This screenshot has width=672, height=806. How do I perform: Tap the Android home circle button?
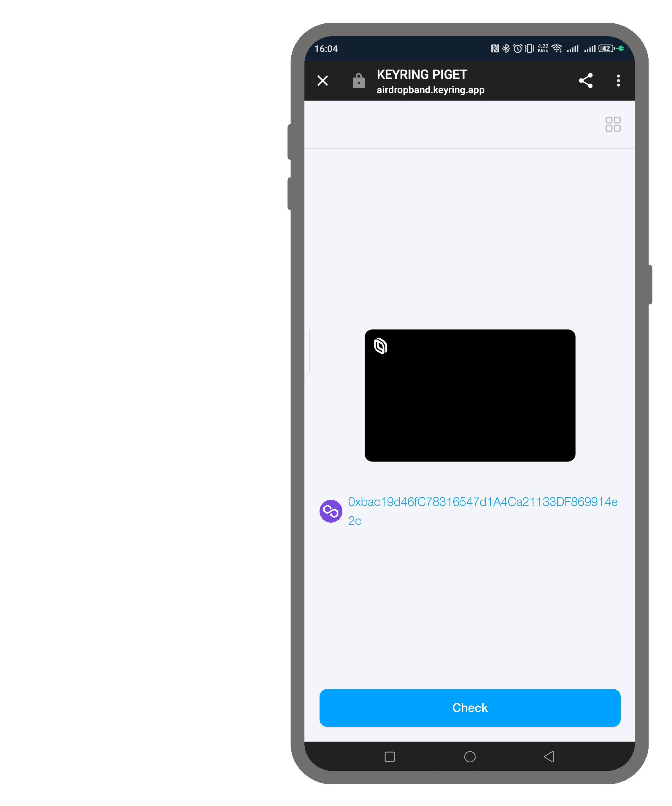(x=470, y=756)
